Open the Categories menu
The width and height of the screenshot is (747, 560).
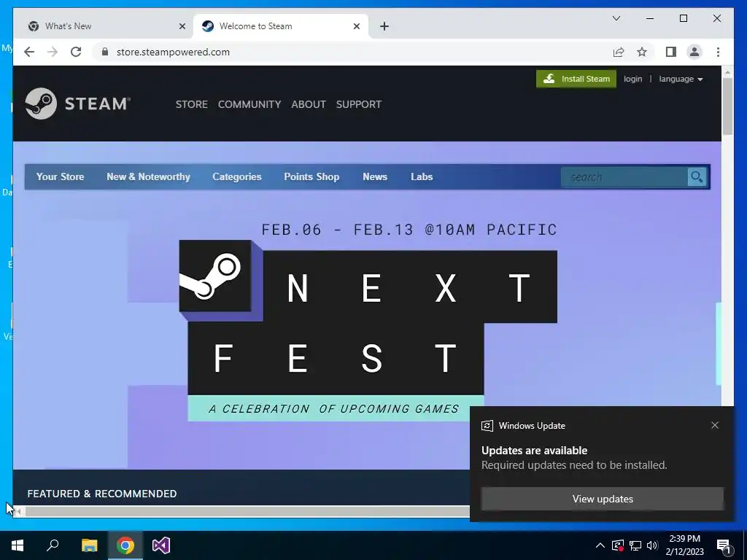click(x=237, y=176)
